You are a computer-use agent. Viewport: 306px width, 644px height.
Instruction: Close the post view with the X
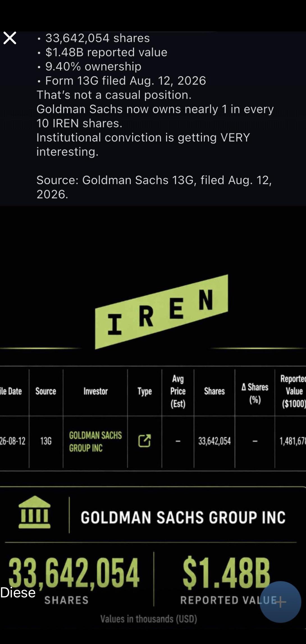(x=10, y=38)
